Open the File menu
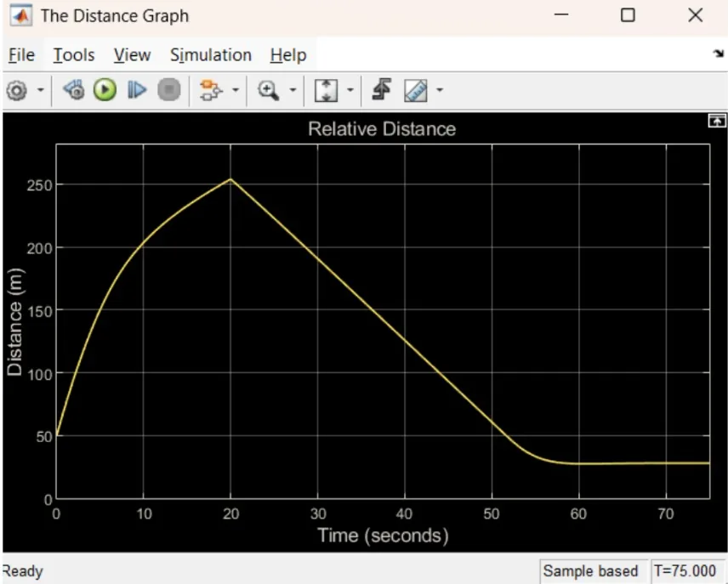 pyautogui.click(x=21, y=55)
